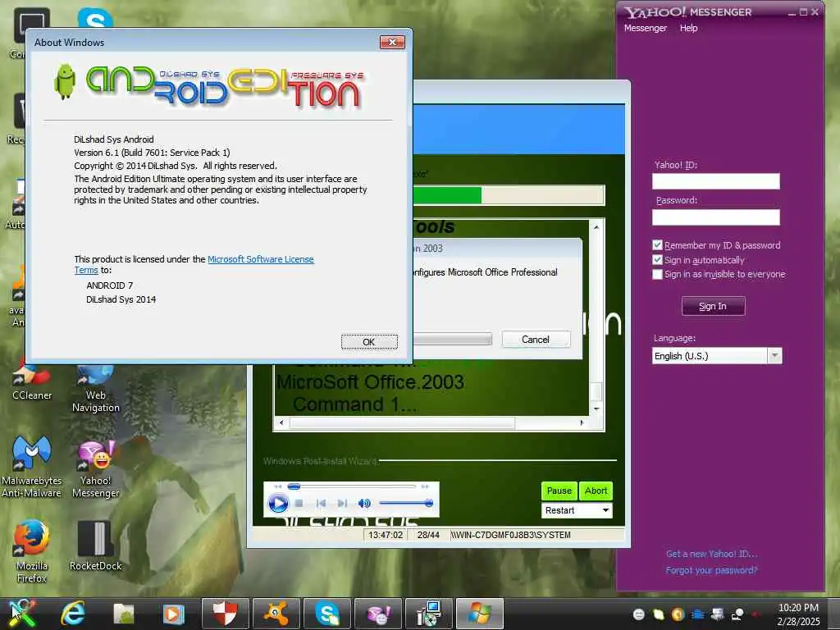Abort the post-install wizard
Viewport: 840px width, 630px height.
click(x=596, y=491)
